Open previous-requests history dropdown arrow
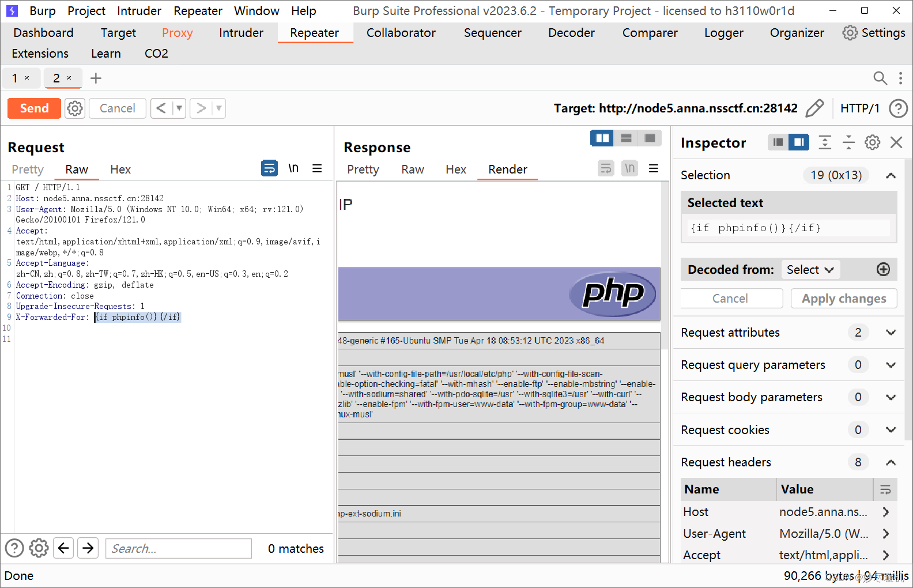The image size is (913, 588). (179, 108)
